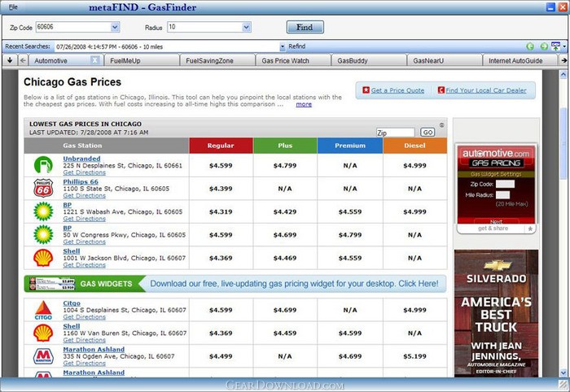Click the Silverado America's Best Truck ad
This screenshot has width=570, height=392.
(x=496, y=313)
